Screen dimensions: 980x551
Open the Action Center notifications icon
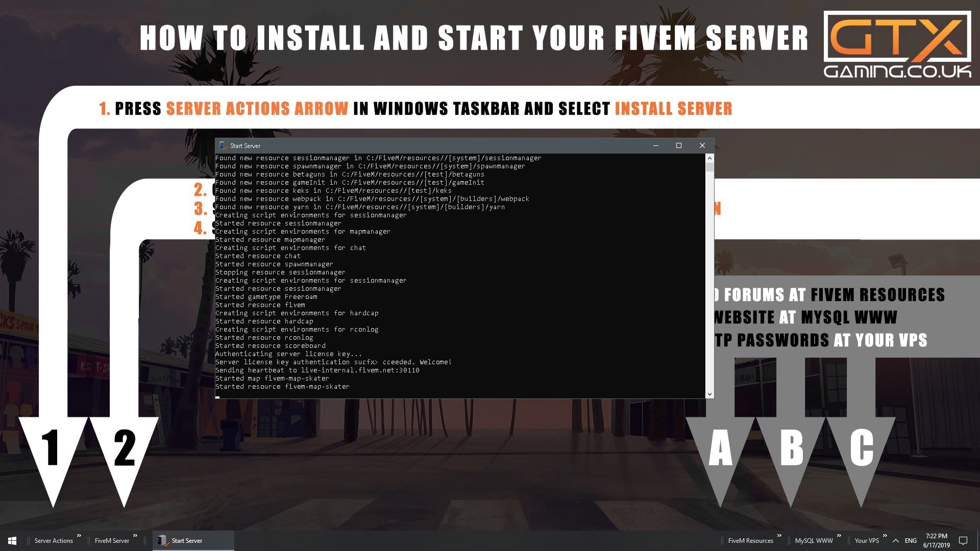tap(963, 541)
